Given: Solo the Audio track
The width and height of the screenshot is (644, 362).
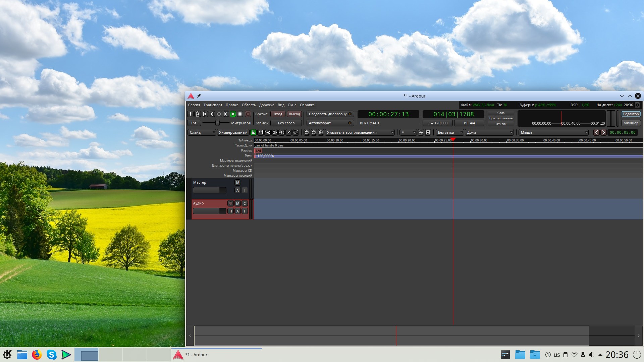Looking at the screenshot, I should (x=245, y=203).
